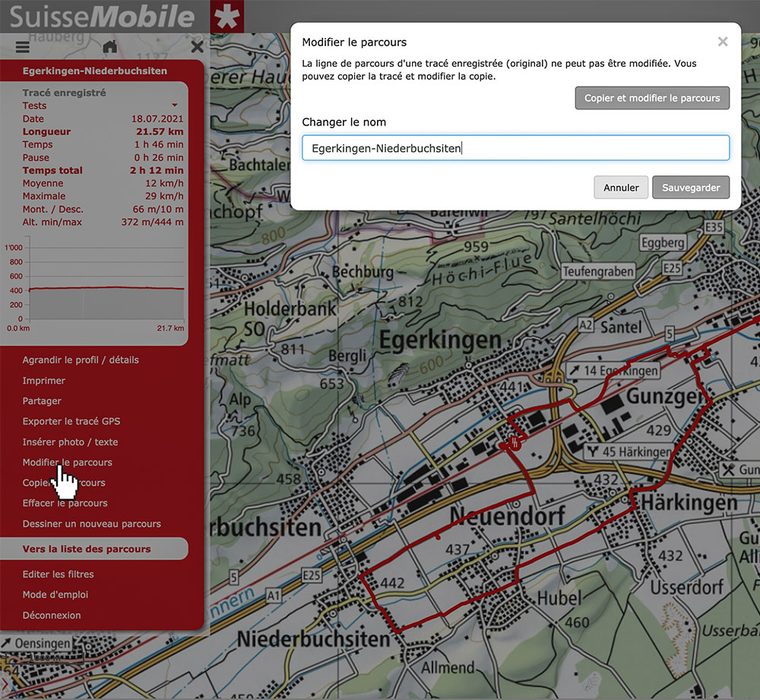This screenshot has height=700, width=760.
Task: Focus the Changer le nom text field
Action: pos(515,148)
